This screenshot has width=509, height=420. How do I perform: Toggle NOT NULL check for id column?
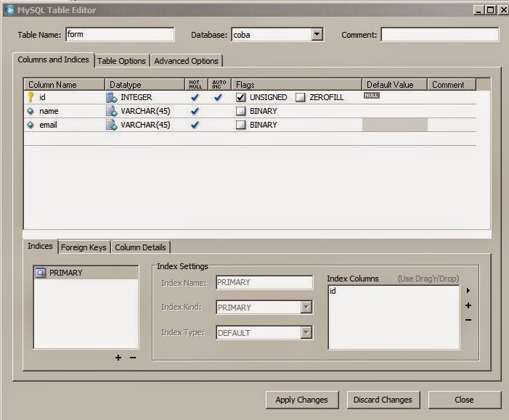pyautogui.click(x=195, y=97)
